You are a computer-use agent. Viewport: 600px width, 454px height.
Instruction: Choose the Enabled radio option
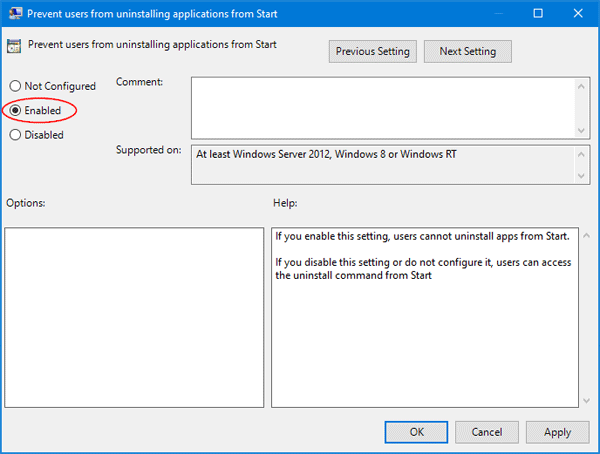pyautogui.click(x=15, y=110)
